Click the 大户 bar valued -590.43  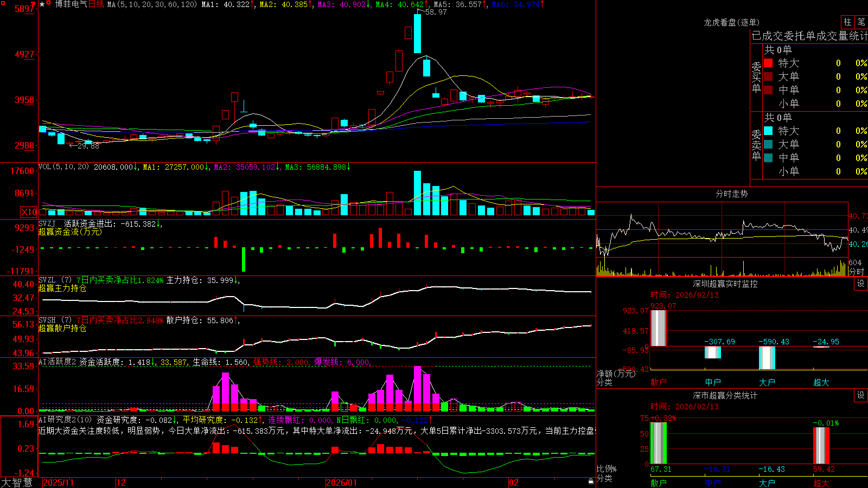point(767,358)
